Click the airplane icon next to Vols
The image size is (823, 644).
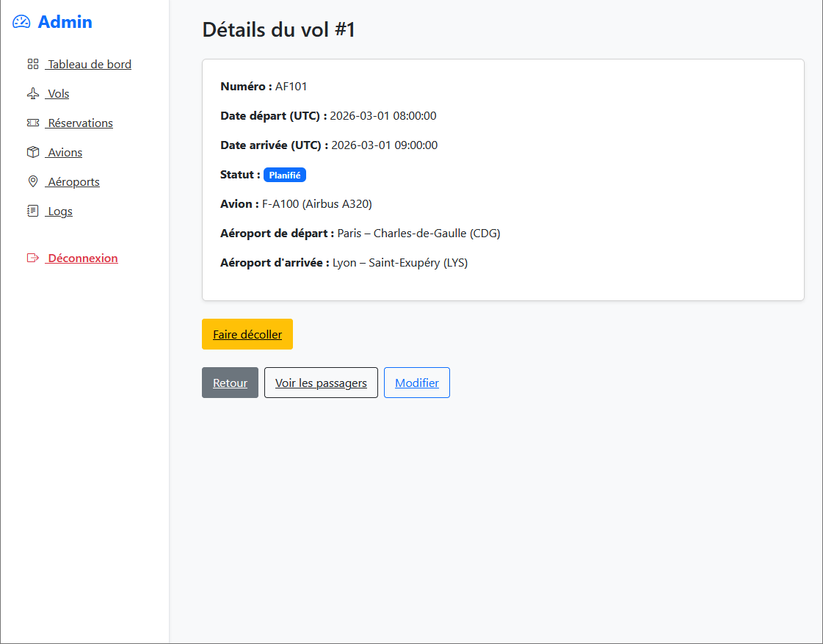click(x=33, y=93)
